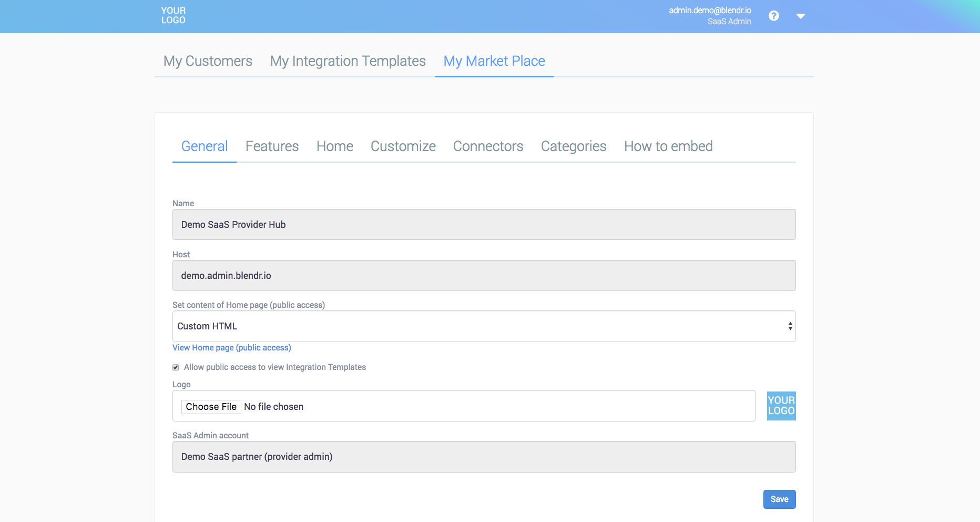This screenshot has height=522, width=980.
Task: Open the Features sub-tab
Action: pyautogui.click(x=272, y=146)
